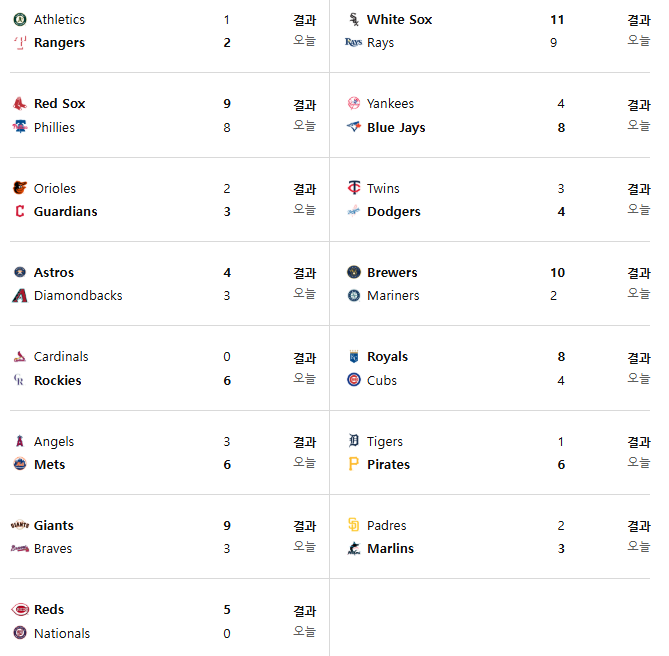Image resolution: width=669 pixels, height=656 pixels.
Task: Open the Giants team page
Action: pos(53,525)
